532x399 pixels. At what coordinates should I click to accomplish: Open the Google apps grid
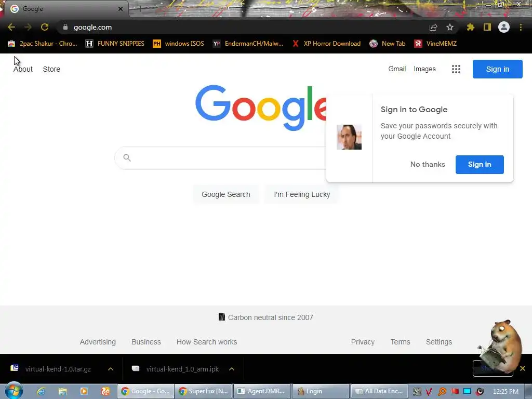pyautogui.click(x=456, y=69)
